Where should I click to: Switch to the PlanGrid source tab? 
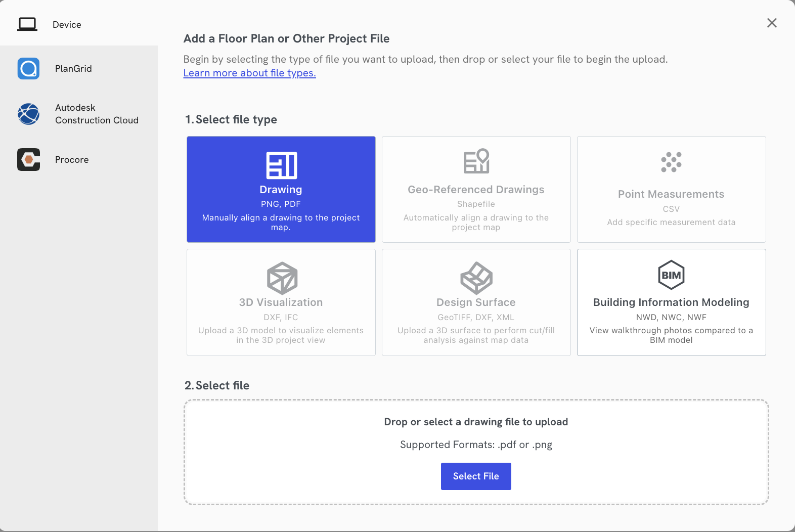pos(73,68)
